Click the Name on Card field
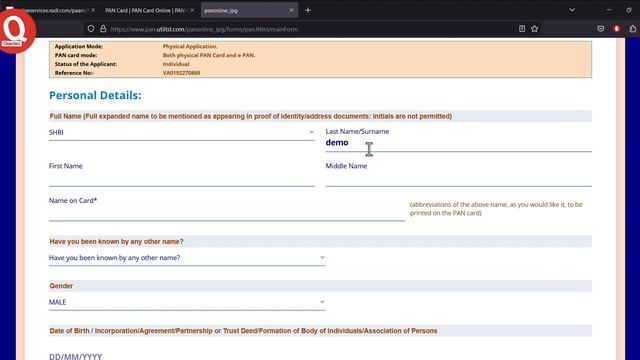 pyautogui.click(x=227, y=213)
